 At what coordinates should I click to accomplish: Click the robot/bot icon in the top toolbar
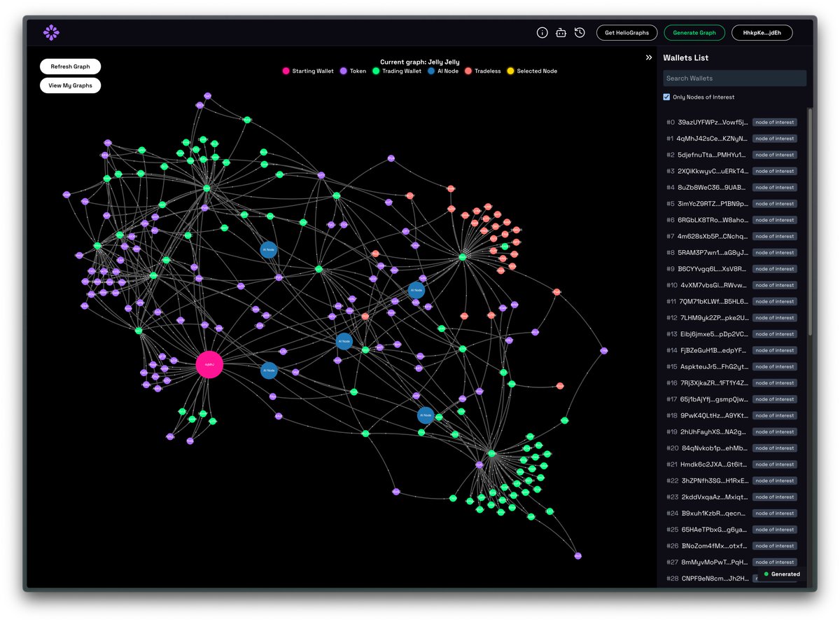click(561, 32)
